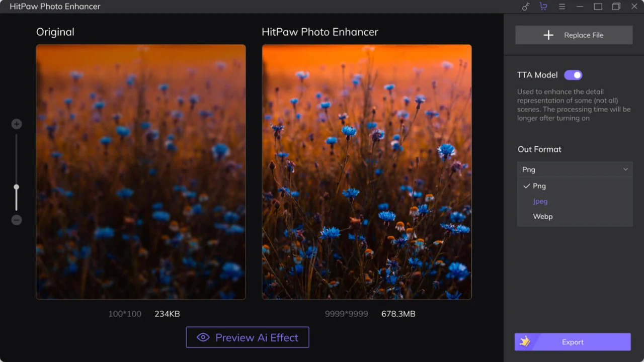Click the 9999*9999 enhanced resolution text
The height and width of the screenshot is (362, 644).
(346, 314)
